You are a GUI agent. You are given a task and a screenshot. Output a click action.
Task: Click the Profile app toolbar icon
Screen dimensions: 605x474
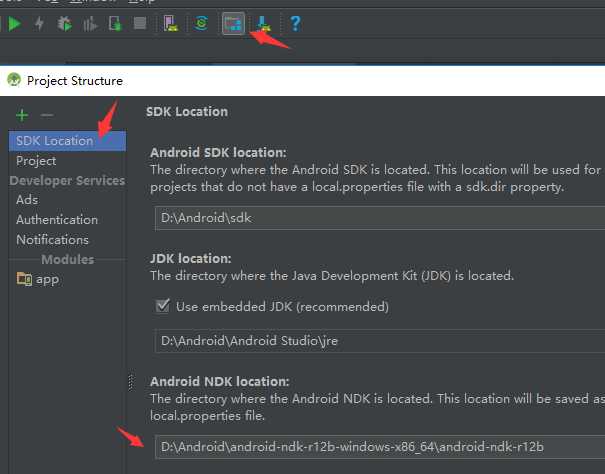[x=90, y=24]
